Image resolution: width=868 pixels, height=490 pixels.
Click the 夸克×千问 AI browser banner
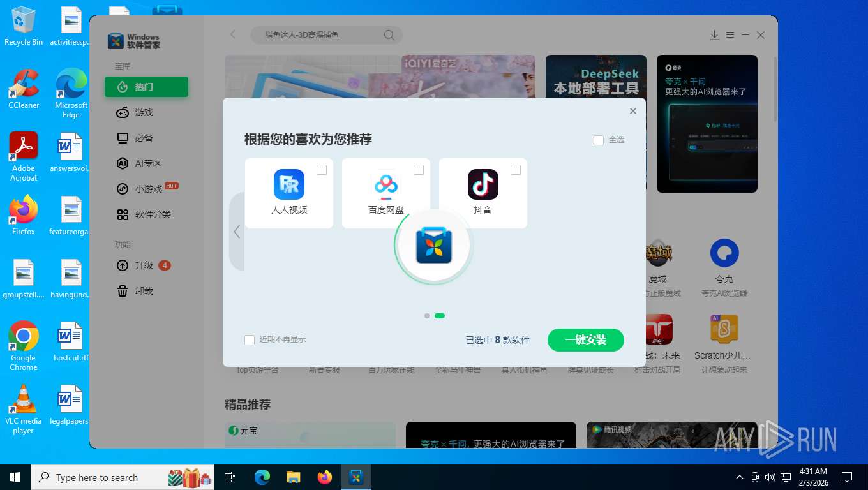(707, 124)
